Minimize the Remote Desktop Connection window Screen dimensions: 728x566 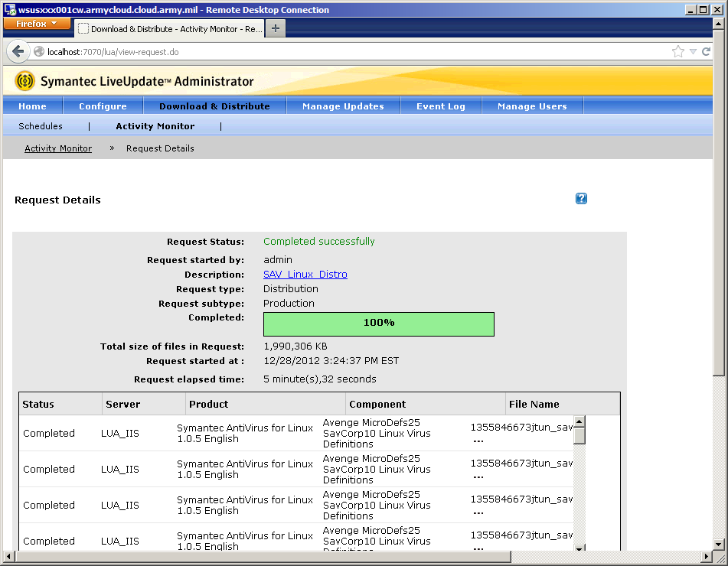[x=690, y=10]
